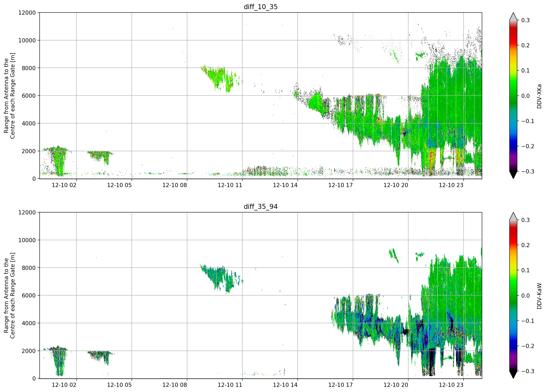
Task: Click the 12000 y-tick in diff_10_35
Action: pos(27,12)
